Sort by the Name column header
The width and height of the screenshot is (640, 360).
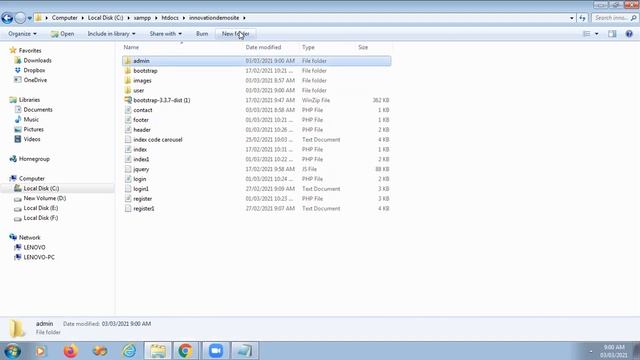click(x=131, y=47)
